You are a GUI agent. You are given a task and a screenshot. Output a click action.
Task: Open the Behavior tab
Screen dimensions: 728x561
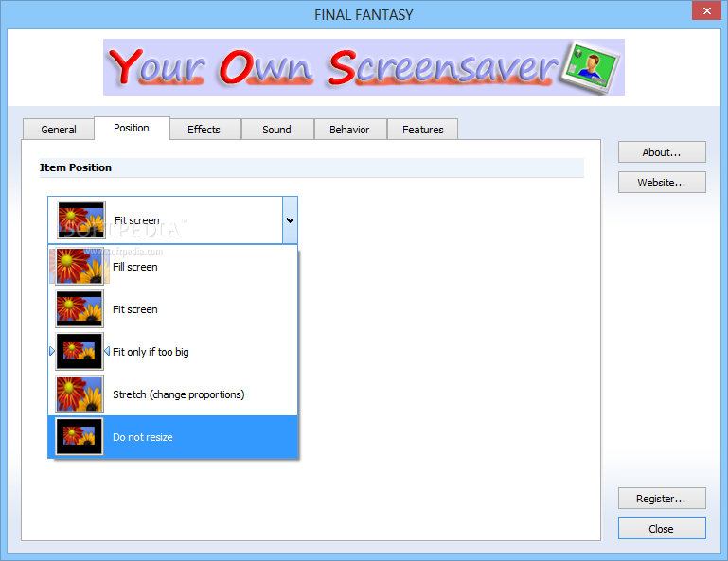(x=349, y=130)
